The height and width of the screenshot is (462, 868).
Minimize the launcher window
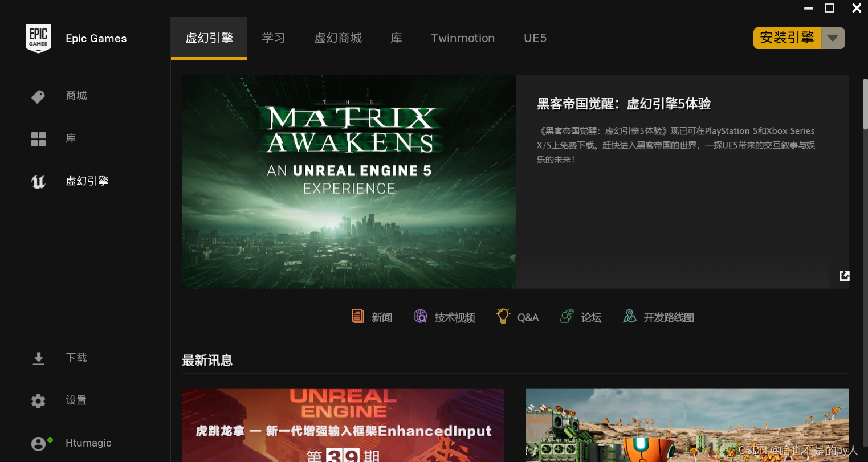[x=808, y=8]
